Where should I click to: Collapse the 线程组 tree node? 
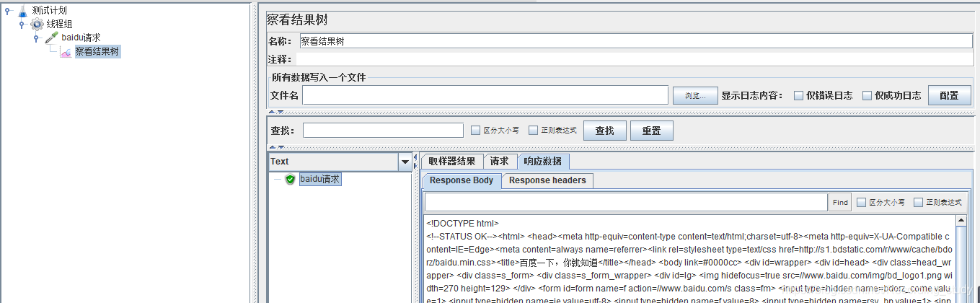pos(22,24)
